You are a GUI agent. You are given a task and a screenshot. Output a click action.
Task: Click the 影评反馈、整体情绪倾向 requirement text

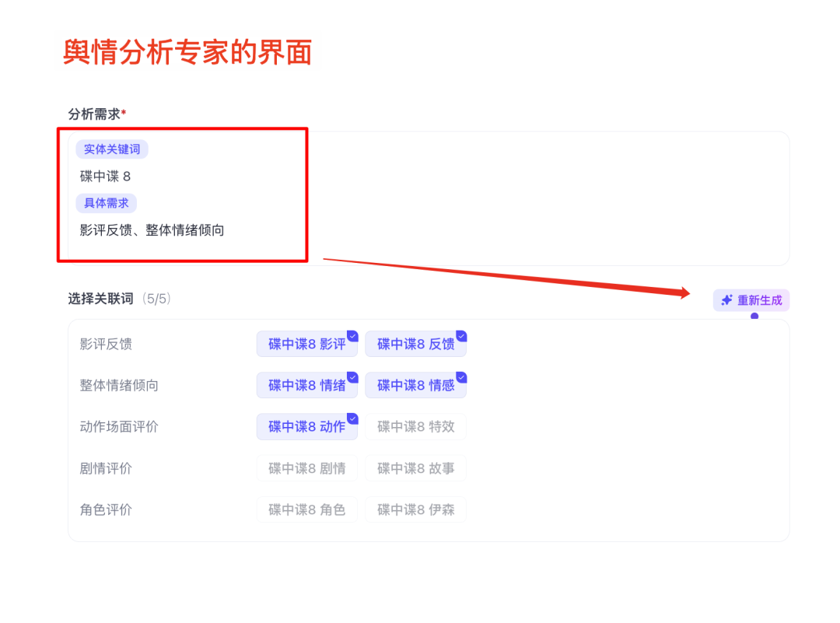[152, 230]
